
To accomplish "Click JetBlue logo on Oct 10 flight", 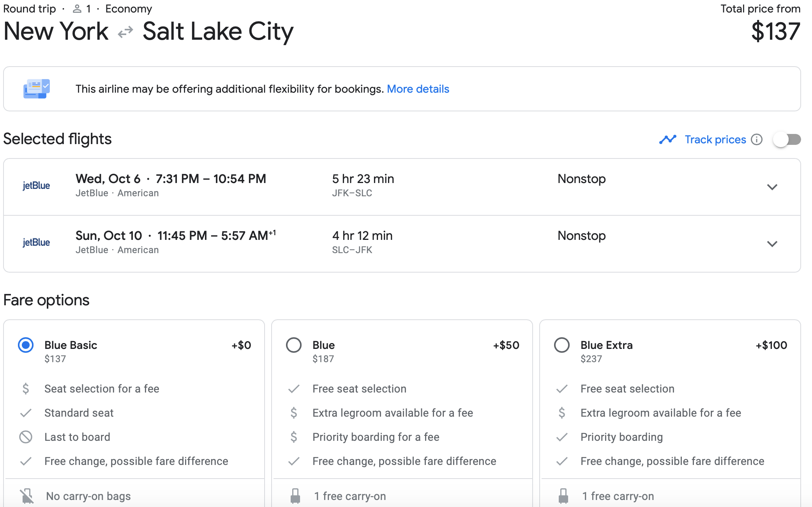I will pyautogui.click(x=36, y=243).
